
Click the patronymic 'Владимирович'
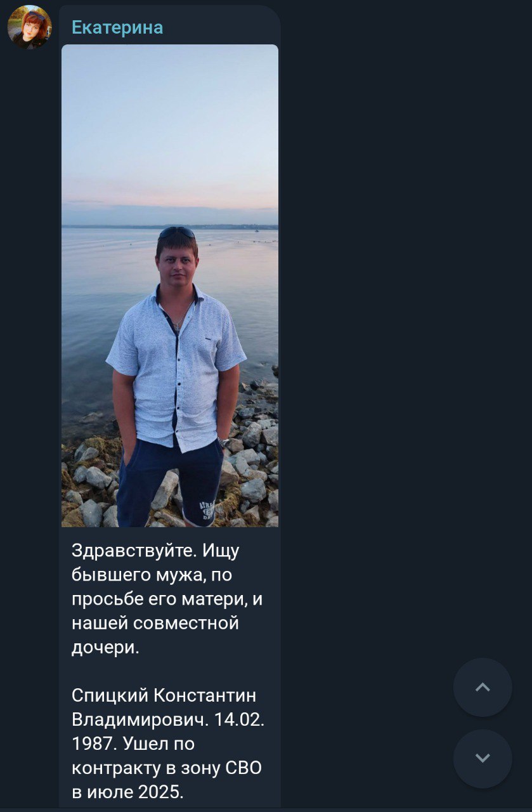(139, 719)
